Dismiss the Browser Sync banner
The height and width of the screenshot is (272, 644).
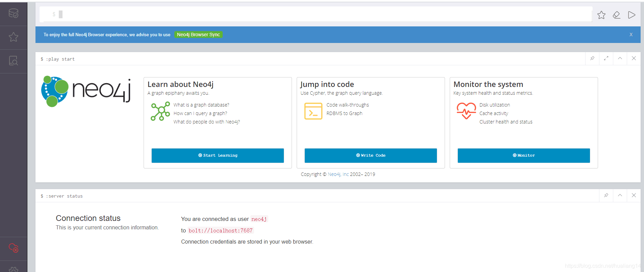tap(631, 35)
